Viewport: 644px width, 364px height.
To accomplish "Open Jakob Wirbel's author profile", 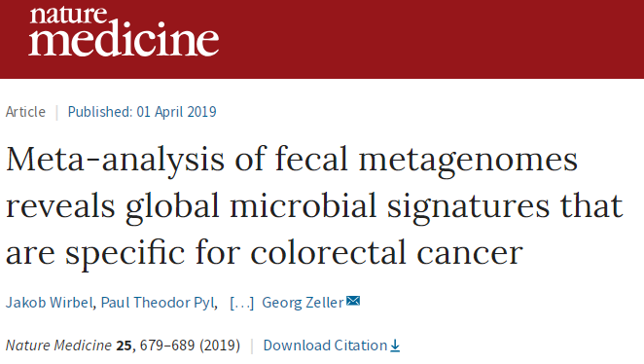I will point(50,303).
